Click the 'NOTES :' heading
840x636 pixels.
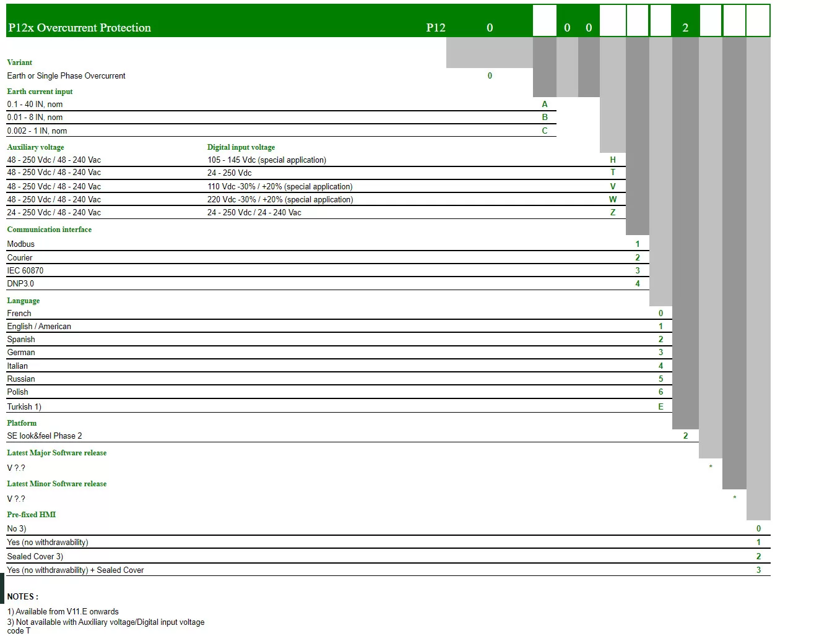pos(22,596)
